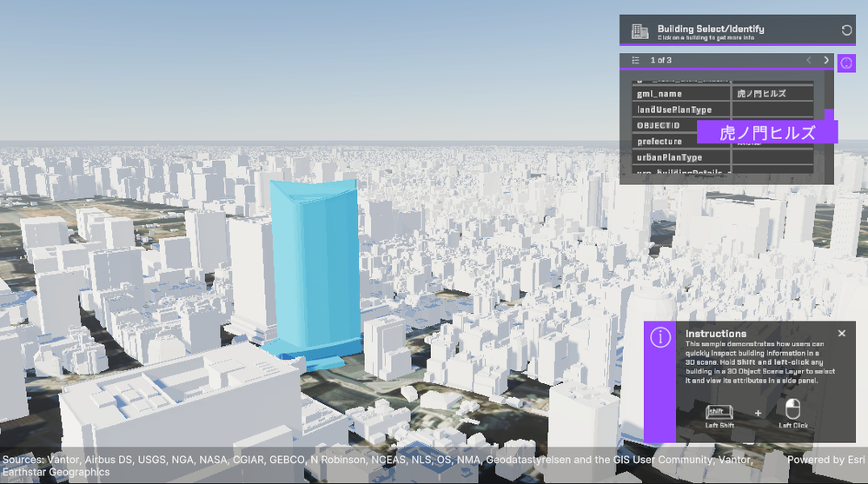This screenshot has height=484, width=868.
Task: Click the Left Shift key icon
Action: pos(719,412)
